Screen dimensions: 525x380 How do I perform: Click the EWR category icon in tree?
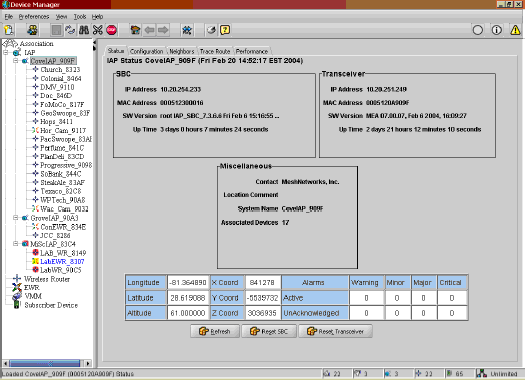click(x=17, y=287)
